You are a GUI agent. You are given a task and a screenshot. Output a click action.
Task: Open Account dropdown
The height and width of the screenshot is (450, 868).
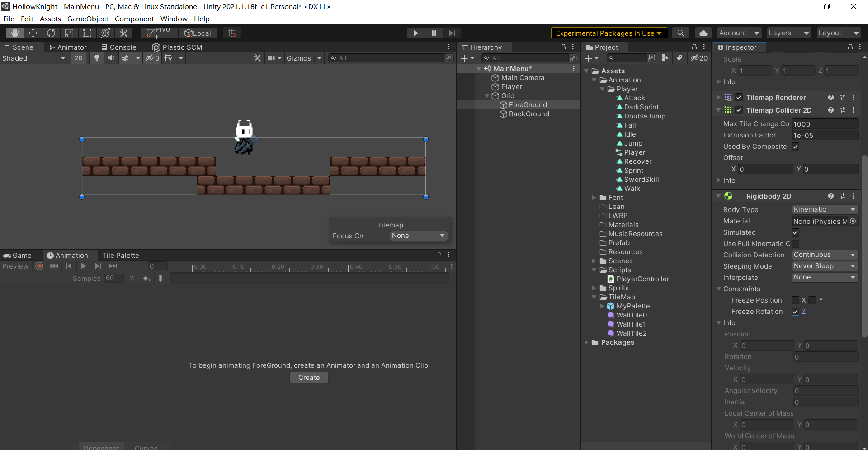739,33
